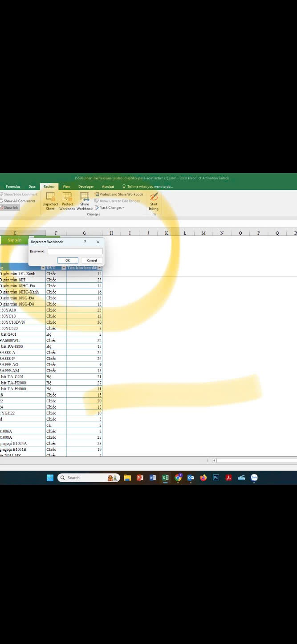Open the DVT column filter dropdown
The image size is (297, 644).
click(x=64, y=268)
